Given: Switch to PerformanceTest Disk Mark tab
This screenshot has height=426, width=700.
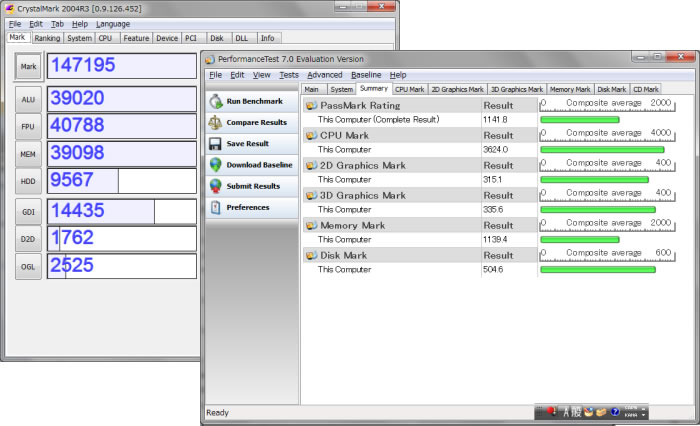Looking at the screenshot, I should point(612,89).
